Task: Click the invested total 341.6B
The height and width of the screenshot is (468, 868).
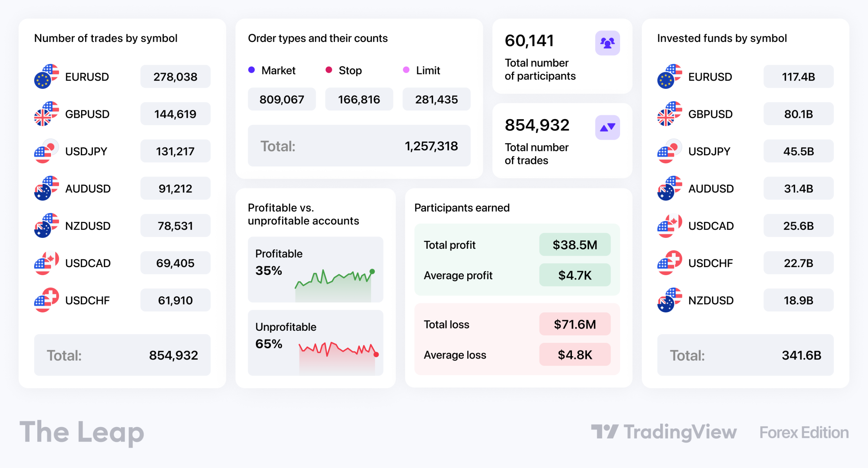Action: (802, 355)
